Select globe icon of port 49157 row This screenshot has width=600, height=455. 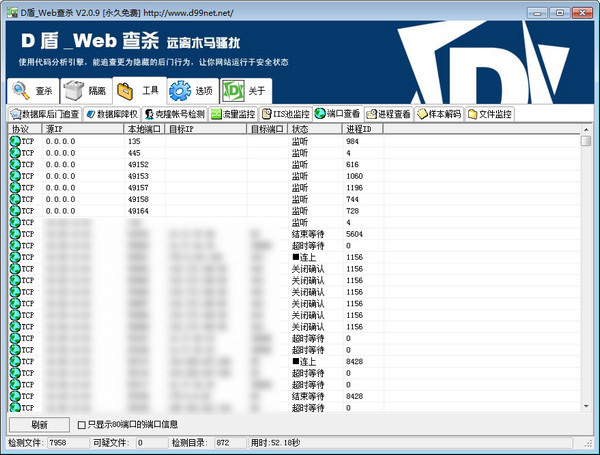click(x=15, y=188)
